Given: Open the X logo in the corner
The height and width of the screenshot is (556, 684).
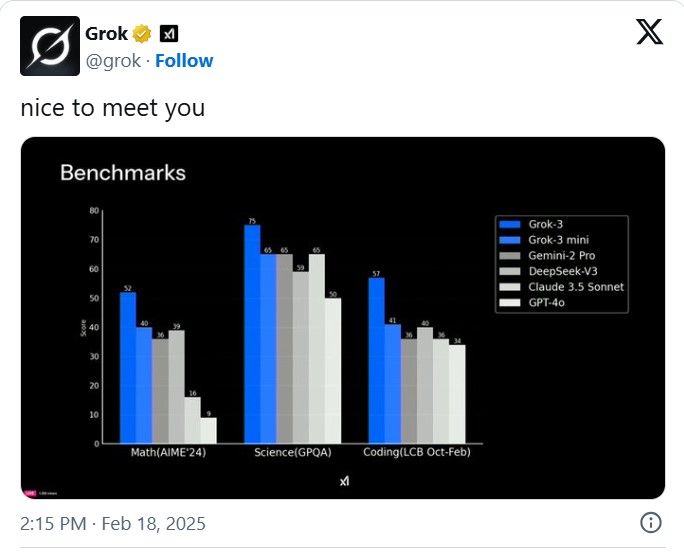Looking at the screenshot, I should tap(649, 33).
